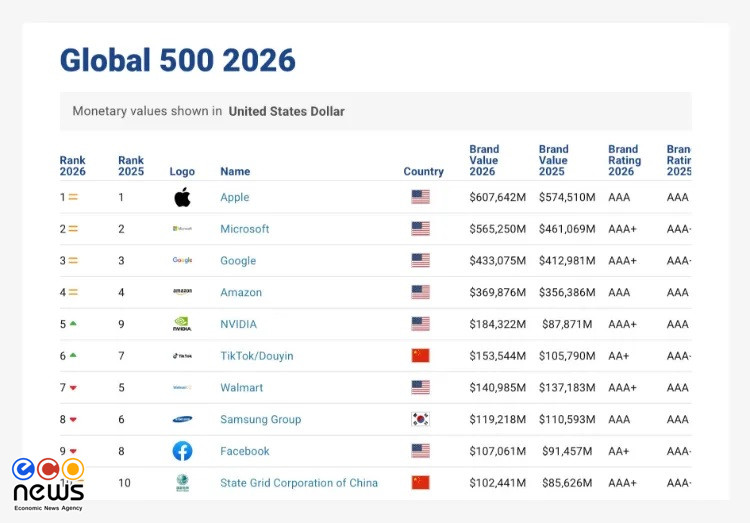Click the Samsung Group logo
The image size is (750, 523).
point(182,419)
